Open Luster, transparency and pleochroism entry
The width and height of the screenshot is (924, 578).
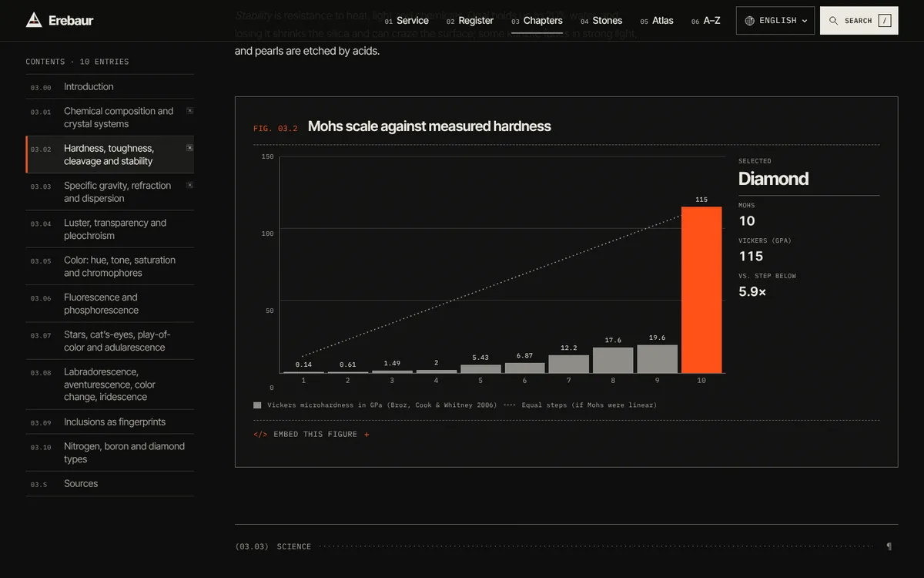[109, 230]
